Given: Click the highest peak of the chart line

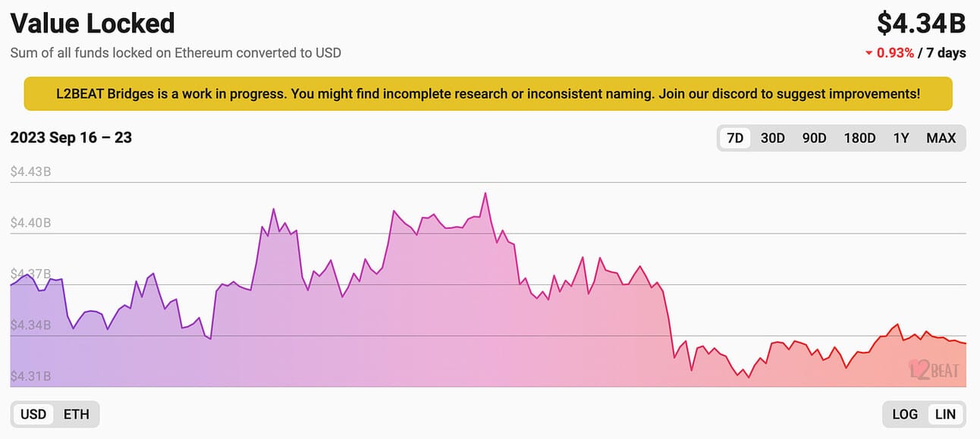Looking at the screenshot, I should pos(485,193).
